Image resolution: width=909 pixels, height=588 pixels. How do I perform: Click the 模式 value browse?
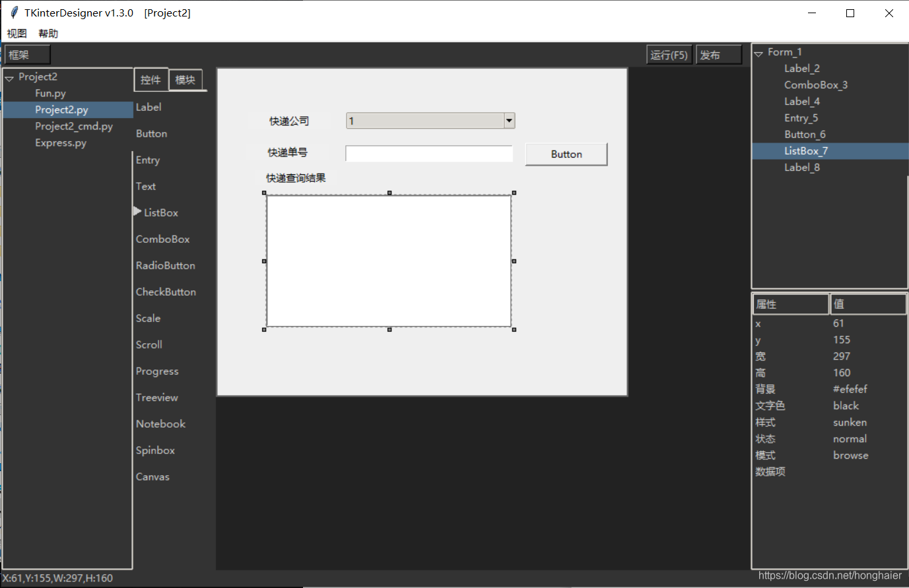[851, 455]
